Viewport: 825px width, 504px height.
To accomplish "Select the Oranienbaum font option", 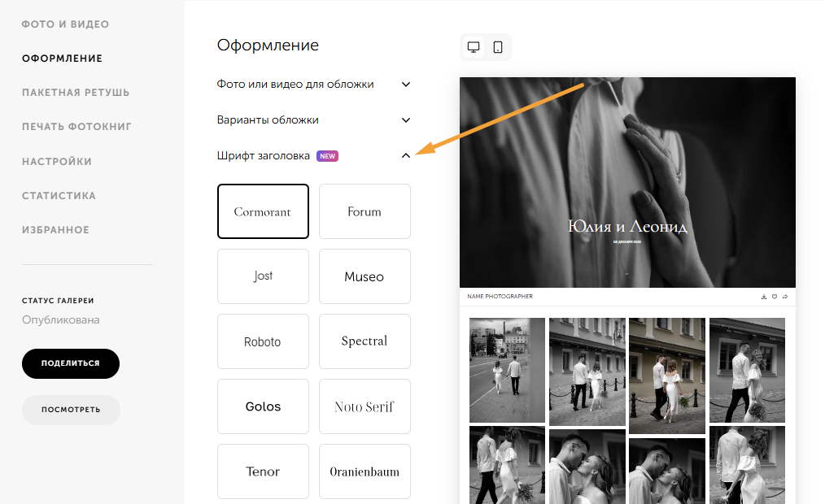I will click(364, 471).
